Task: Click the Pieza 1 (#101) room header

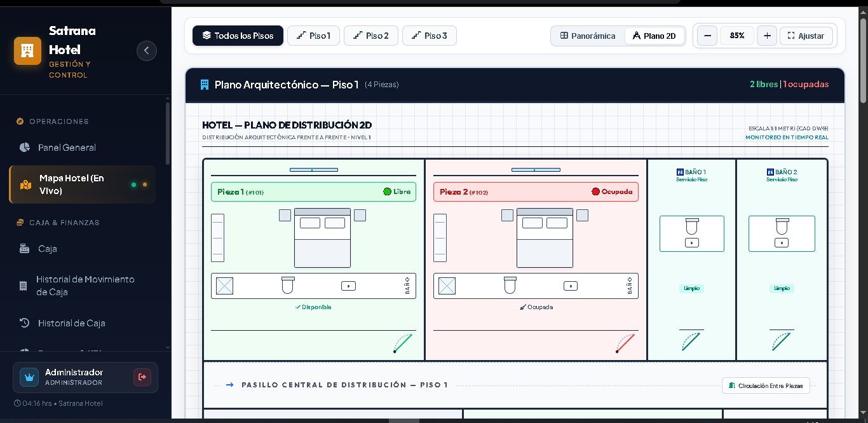Action: coord(313,191)
